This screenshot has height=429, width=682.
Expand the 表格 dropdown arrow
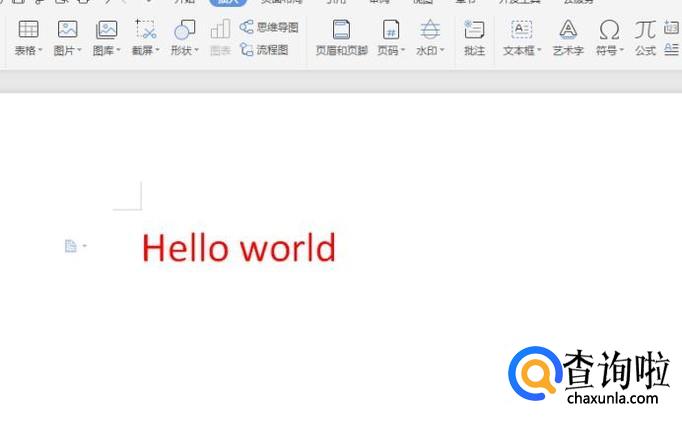click(40, 50)
